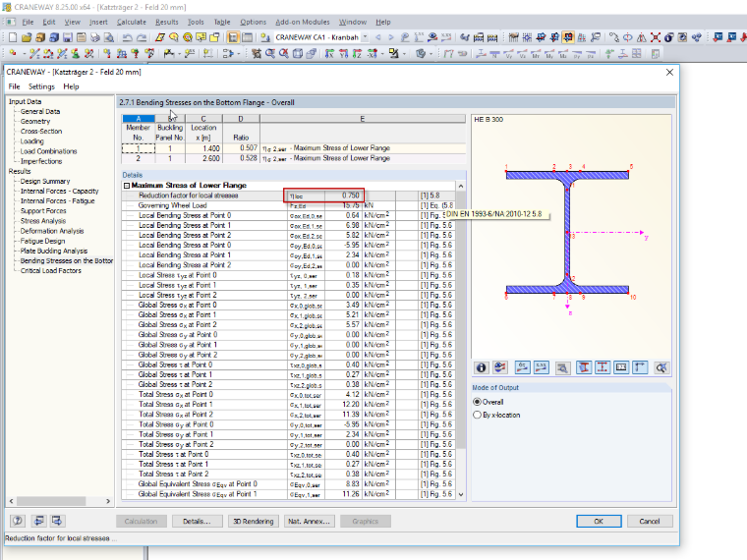The image size is (747, 560).
Task: Select Load Combinations in the navigator
Action: 48,151
